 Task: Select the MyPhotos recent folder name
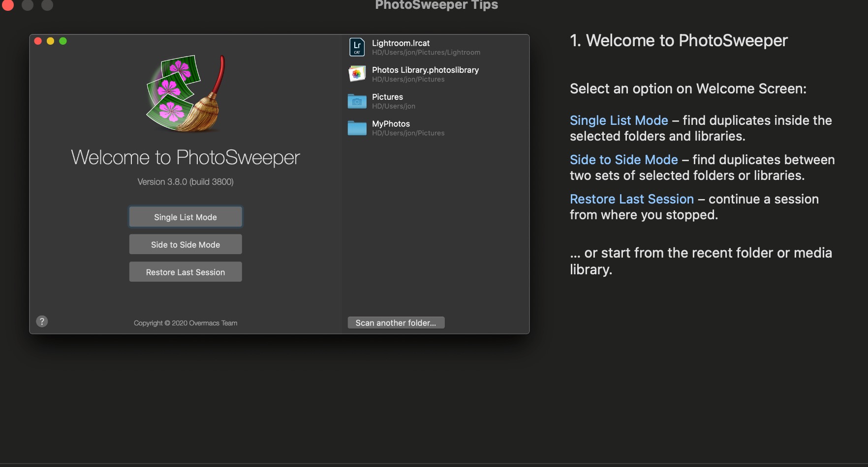391,124
